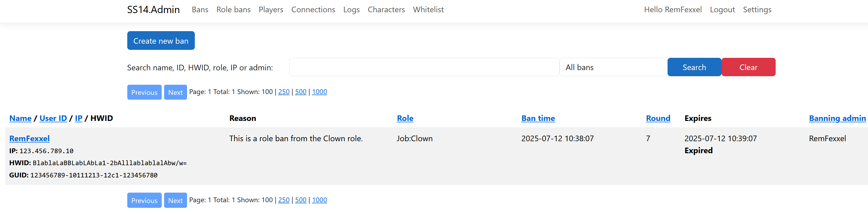Open Settings in the navbar
The image size is (868, 215).
(757, 9)
